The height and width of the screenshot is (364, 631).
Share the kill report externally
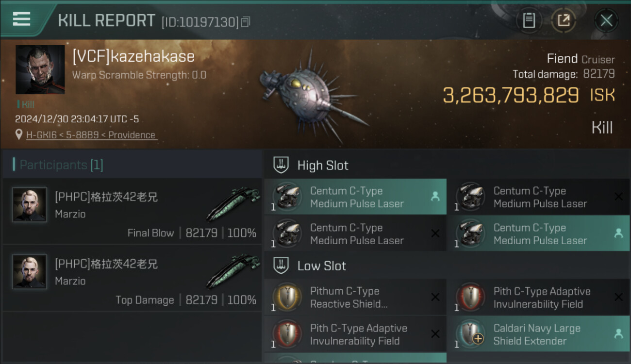coord(564,20)
